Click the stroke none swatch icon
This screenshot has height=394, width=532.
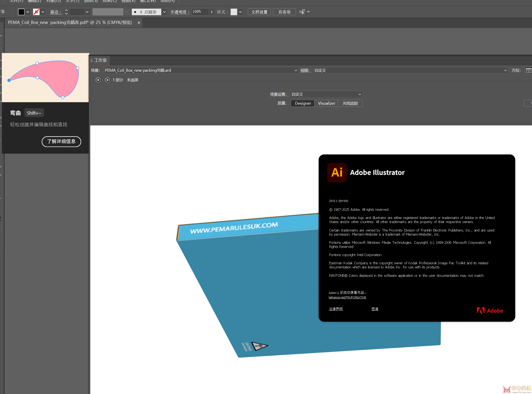pos(36,12)
